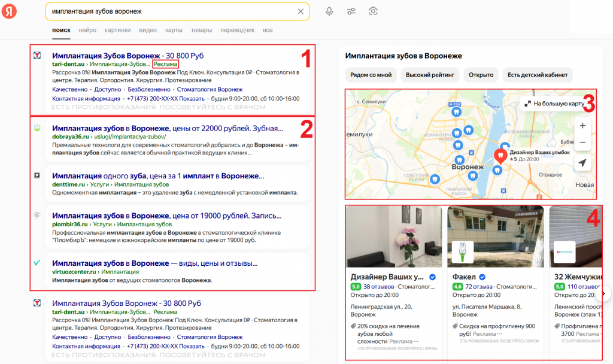The image size is (613, 364).
Task: Open ad options dots on Факел offer
Action: coord(499,334)
